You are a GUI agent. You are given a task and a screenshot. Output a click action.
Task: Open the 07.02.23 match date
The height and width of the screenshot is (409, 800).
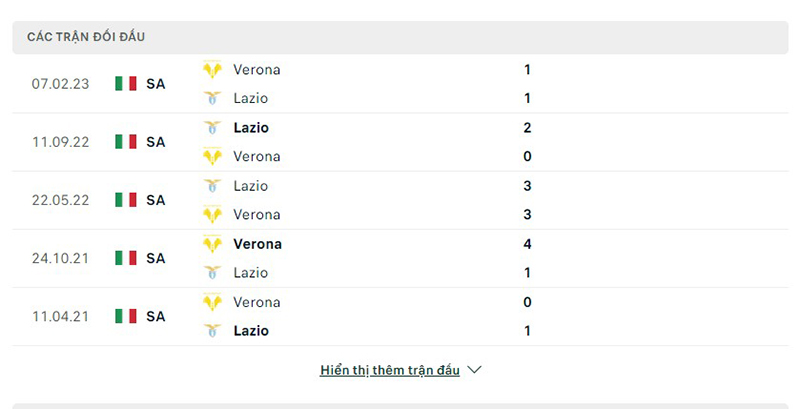click(60, 84)
